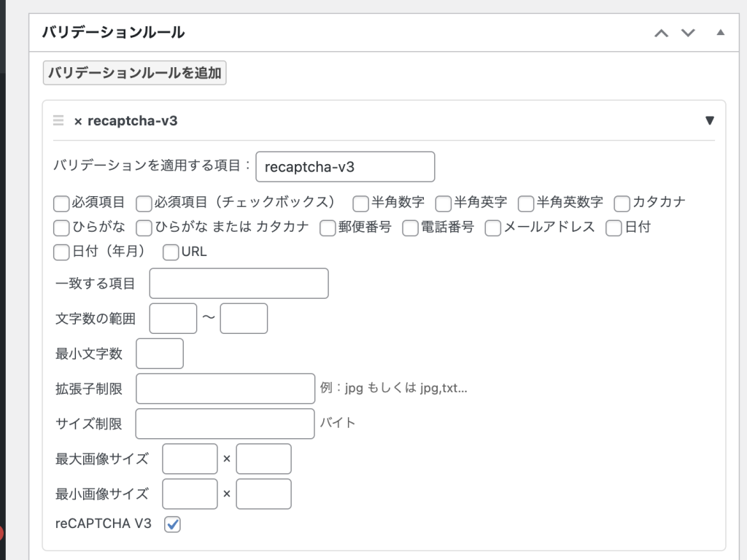Click the recaptcha-v3 rule title

click(133, 121)
